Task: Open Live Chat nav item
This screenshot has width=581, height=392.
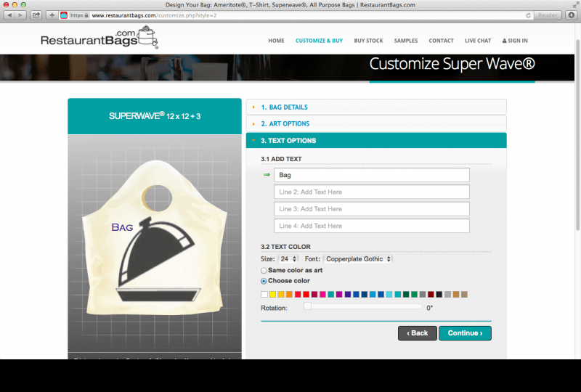Action: pos(478,41)
